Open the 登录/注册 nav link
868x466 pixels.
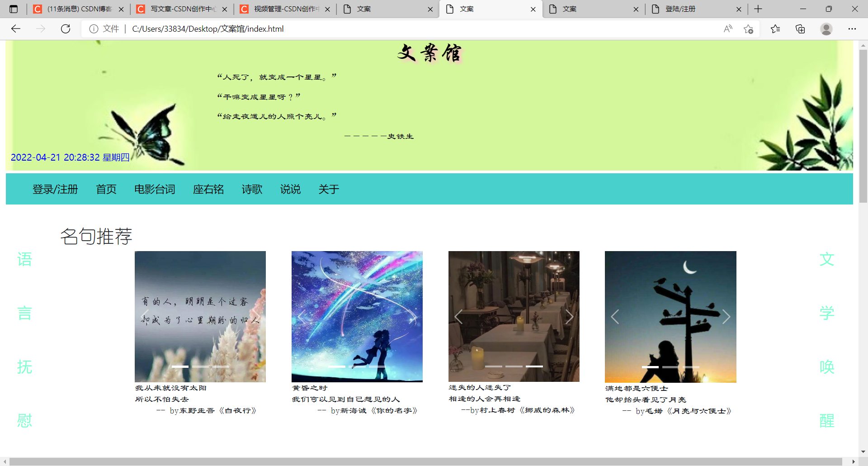pyautogui.click(x=55, y=189)
